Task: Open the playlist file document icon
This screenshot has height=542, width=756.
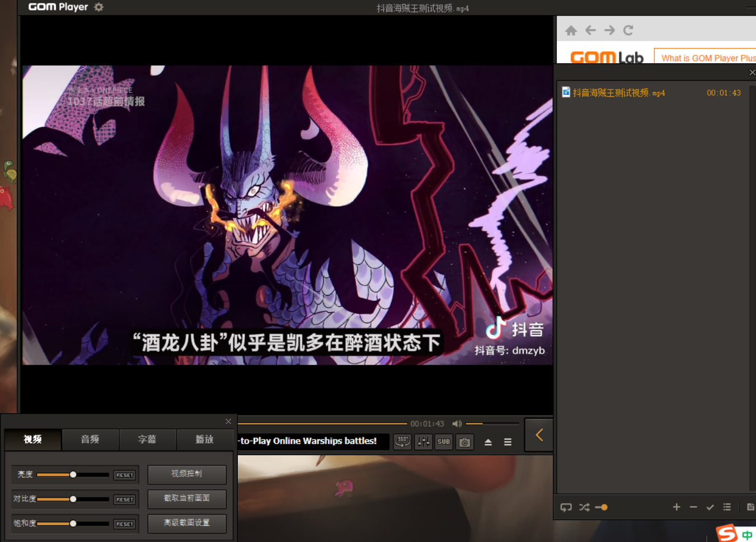Action: click(x=750, y=507)
